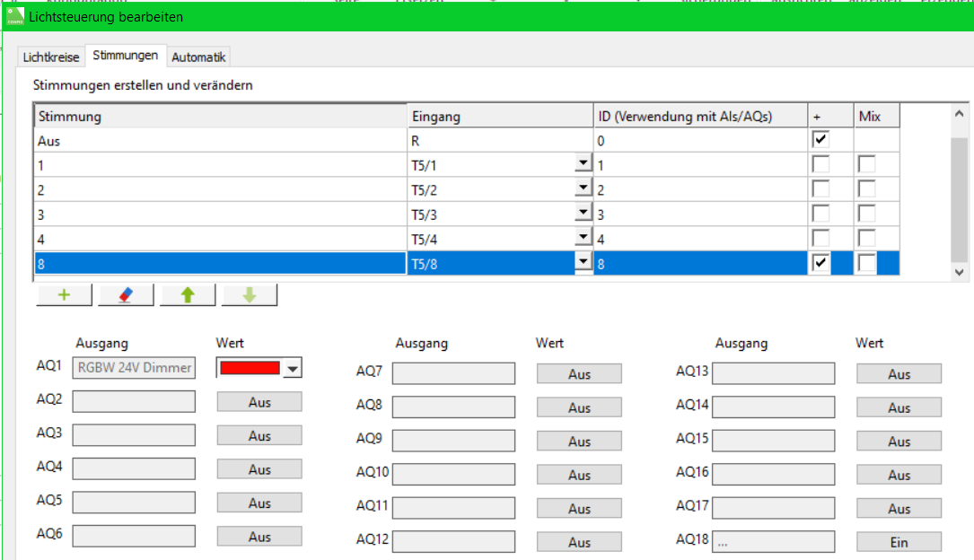974x560 pixels.
Task: Click the AQ18 Ein value button
Action: [899, 542]
